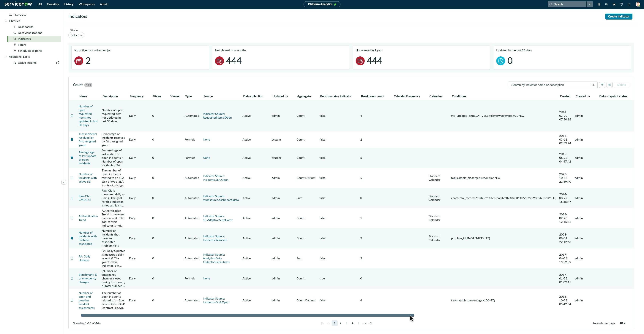
Task: Open the Overview home icon
Action: [10, 15]
